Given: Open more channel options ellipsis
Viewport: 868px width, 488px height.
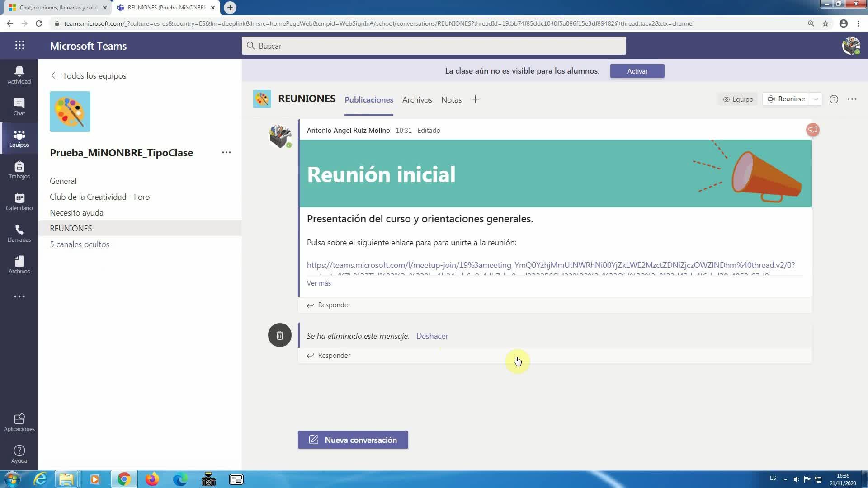Looking at the screenshot, I should click(852, 99).
